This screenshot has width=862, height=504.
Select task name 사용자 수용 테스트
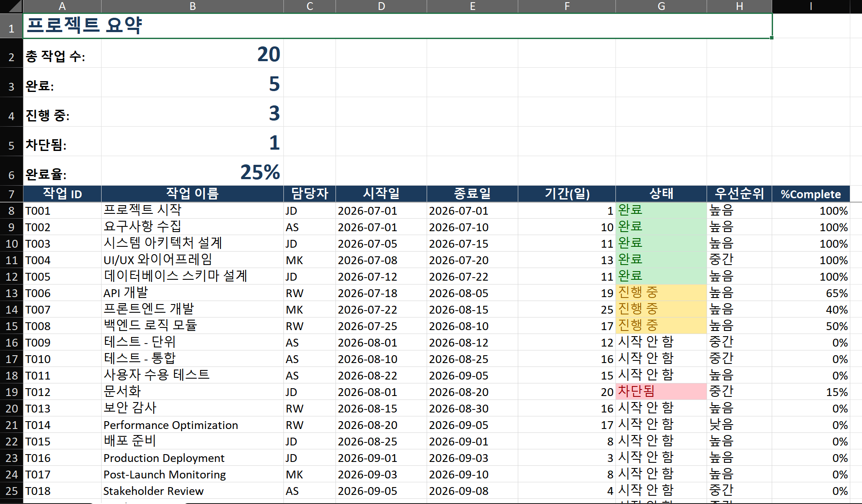point(192,375)
